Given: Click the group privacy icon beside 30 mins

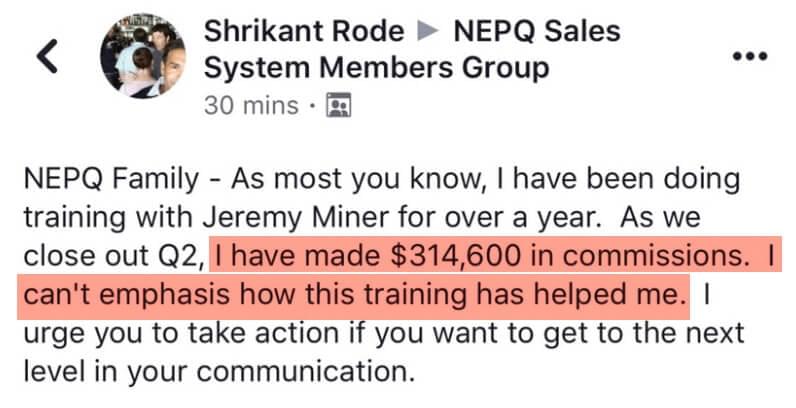Looking at the screenshot, I should (339, 106).
